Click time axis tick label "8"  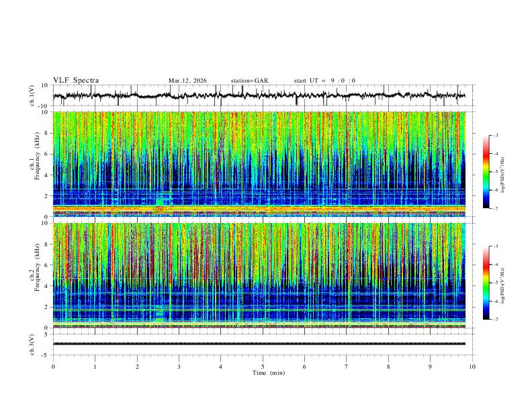tap(388, 367)
